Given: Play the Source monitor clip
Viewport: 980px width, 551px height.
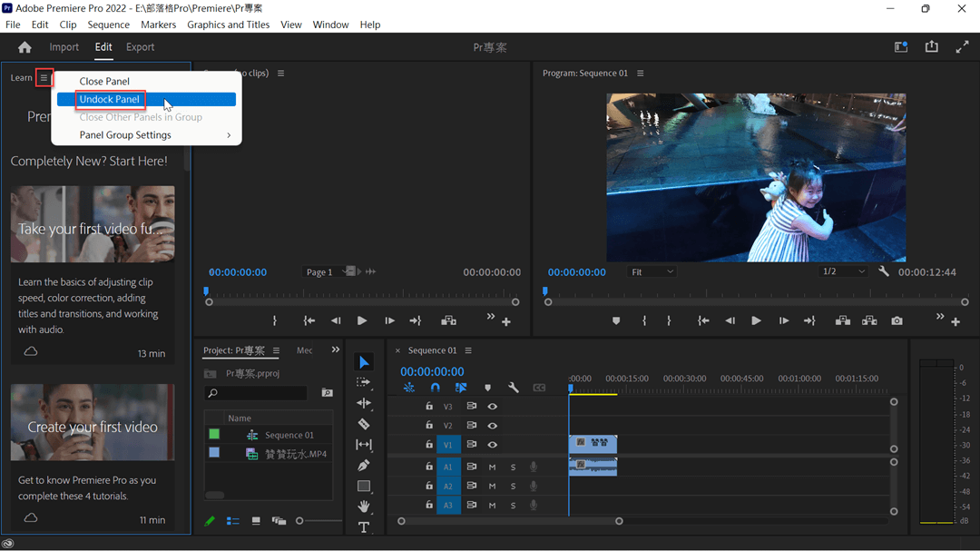Looking at the screenshot, I should tap(362, 320).
